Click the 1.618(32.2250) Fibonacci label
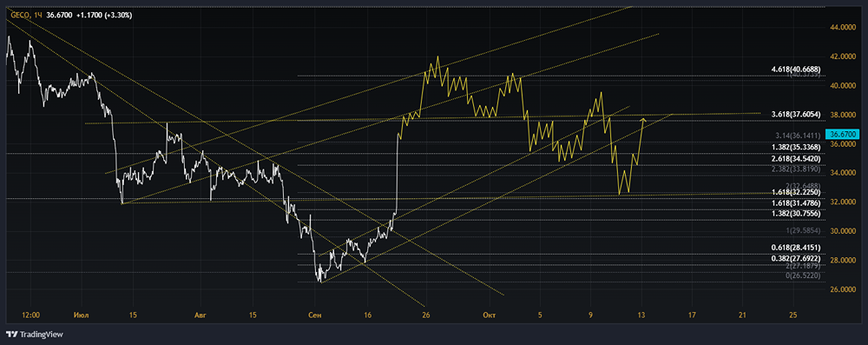The height and width of the screenshot is (345, 868). pos(795,192)
